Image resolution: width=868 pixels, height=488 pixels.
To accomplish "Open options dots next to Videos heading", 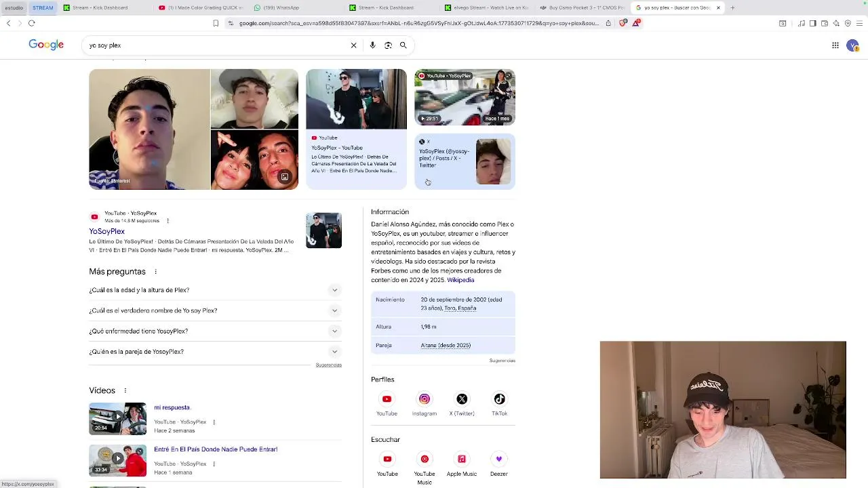I will click(125, 390).
